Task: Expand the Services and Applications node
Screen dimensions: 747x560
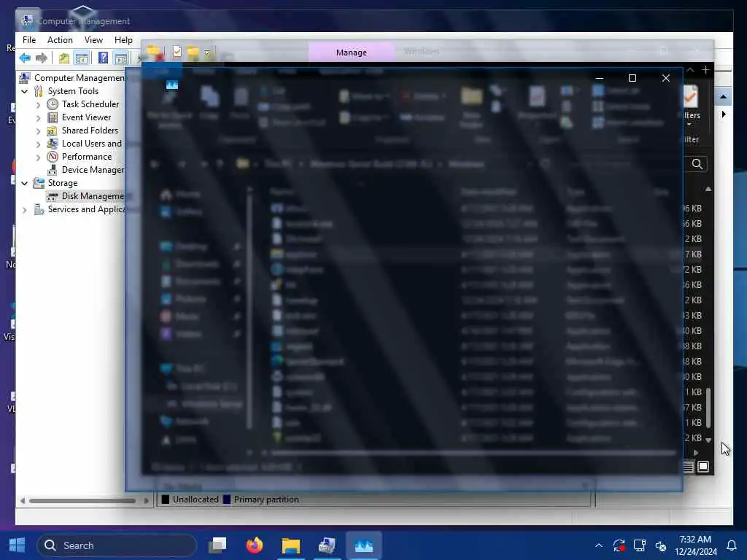Action: 24,209
